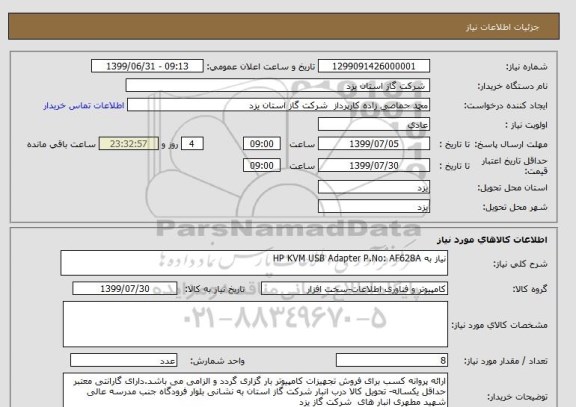This screenshot has height=407, width=576.
Task: Open buyer contact info link اطلاعات تماس خریدار
Action: pos(84,105)
